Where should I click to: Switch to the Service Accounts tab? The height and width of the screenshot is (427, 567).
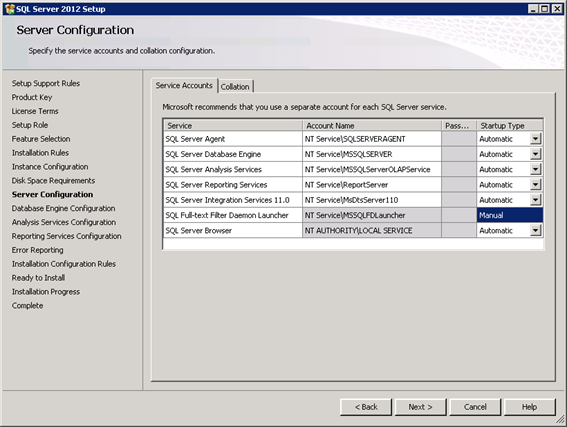coord(184,86)
